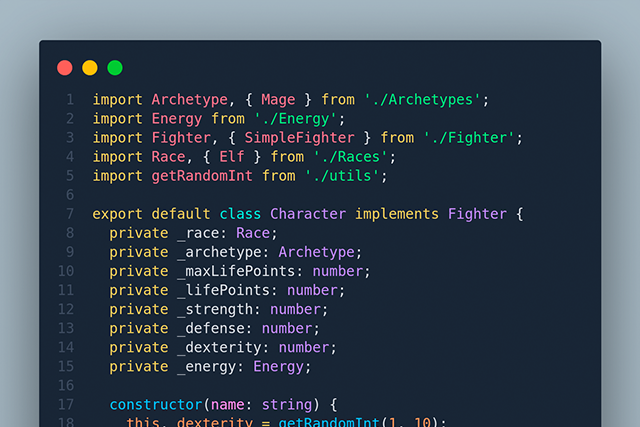Screen dimensions: 640x427
Task: Click the './Energy' path string
Action: pyautogui.click(x=295, y=119)
